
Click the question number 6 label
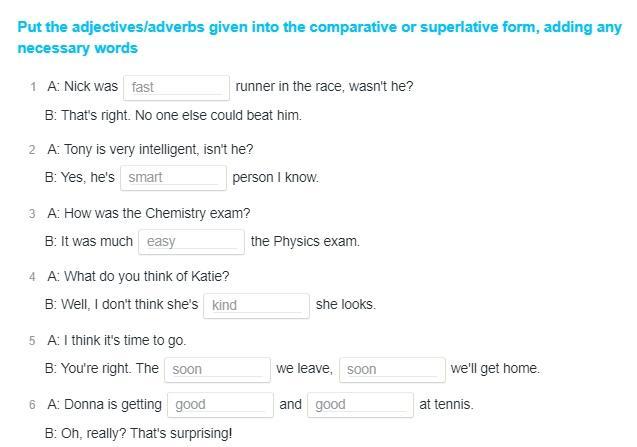pos(33,405)
